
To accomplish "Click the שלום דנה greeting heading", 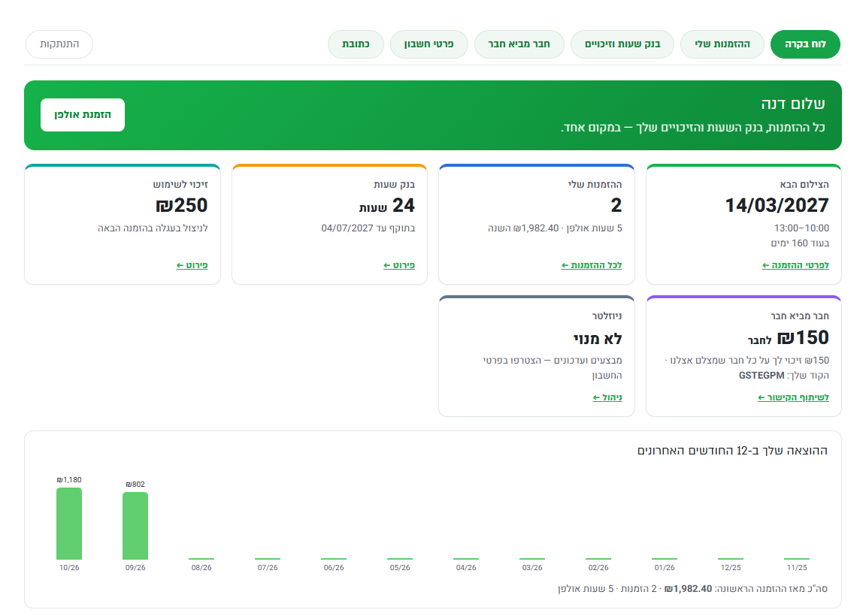I will 793,104.
